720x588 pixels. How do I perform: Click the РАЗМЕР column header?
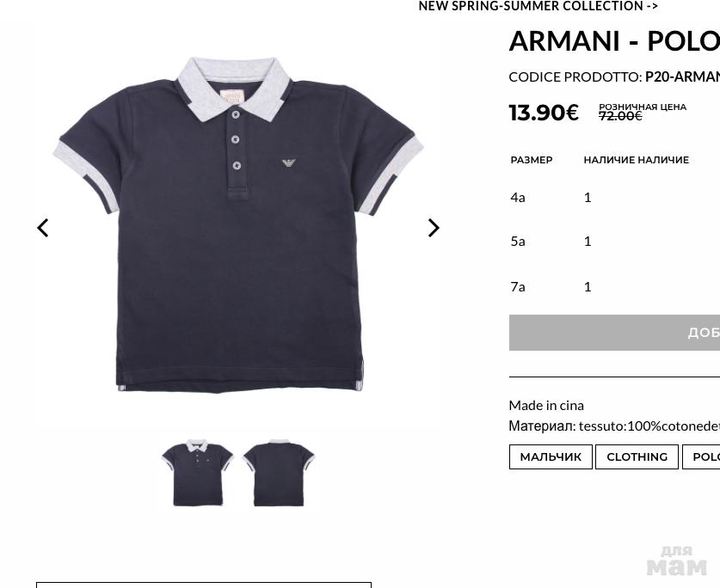532,160
